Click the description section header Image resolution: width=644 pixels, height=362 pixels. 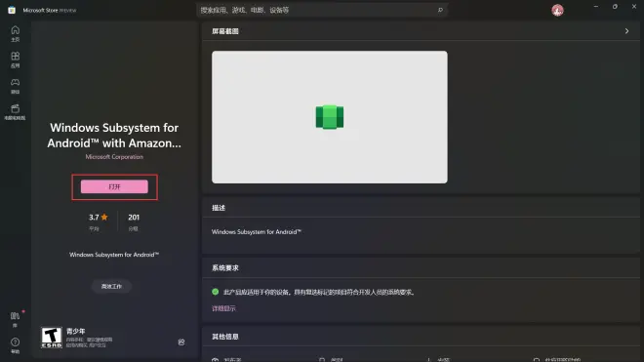pos(219,208)
